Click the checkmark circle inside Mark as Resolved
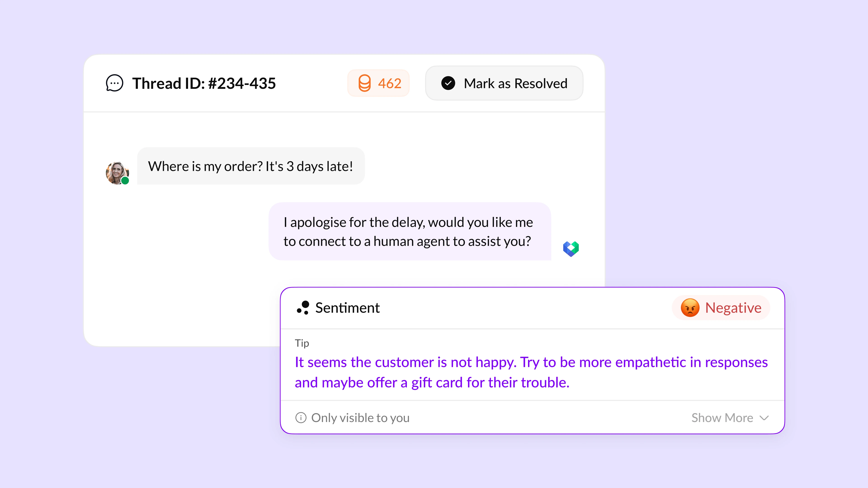This screenshot has width=868, height=488. [448, 83]
